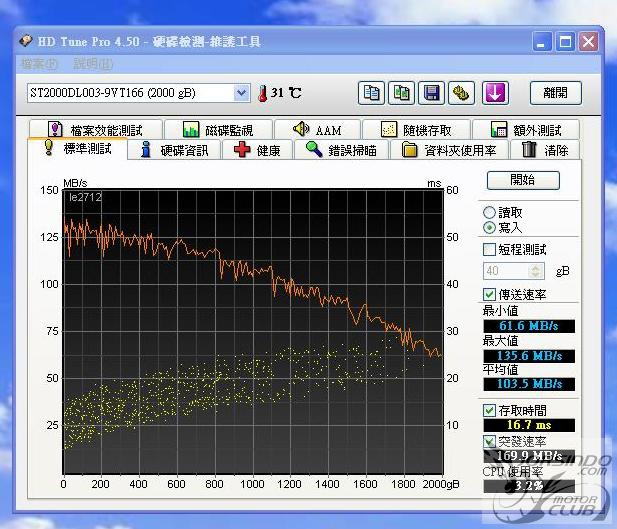The image size is (617, 529).
Task: Switch to the 錯誤掃瞄 tab
Action: (x=342, y=150)
